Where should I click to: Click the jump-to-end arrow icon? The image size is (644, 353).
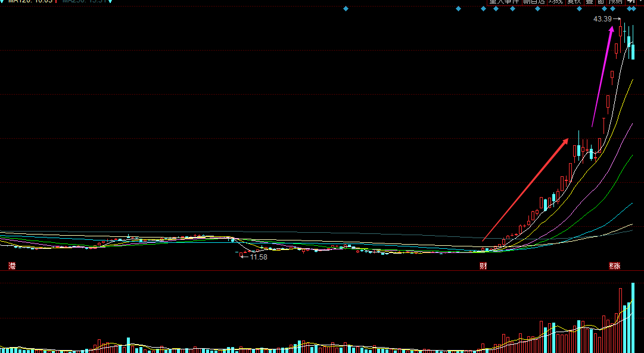tap(631, 2)
